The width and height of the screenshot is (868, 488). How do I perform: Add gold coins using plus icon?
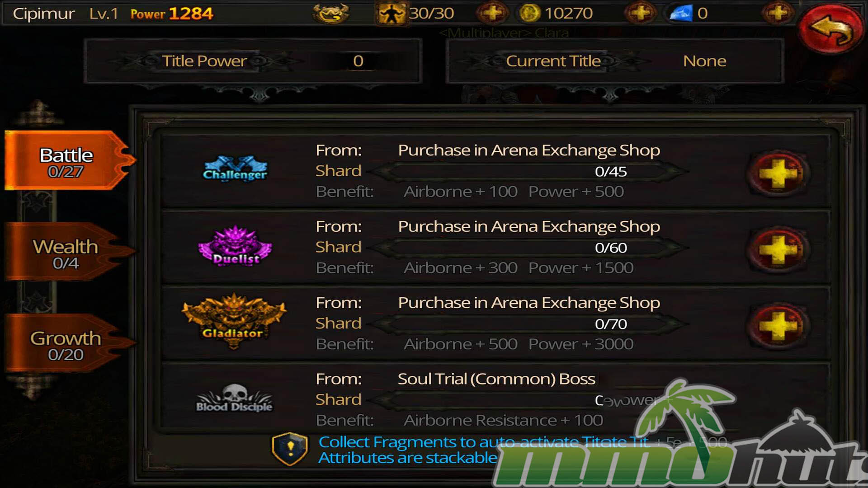pyautogui.click(x=640, y=13)
